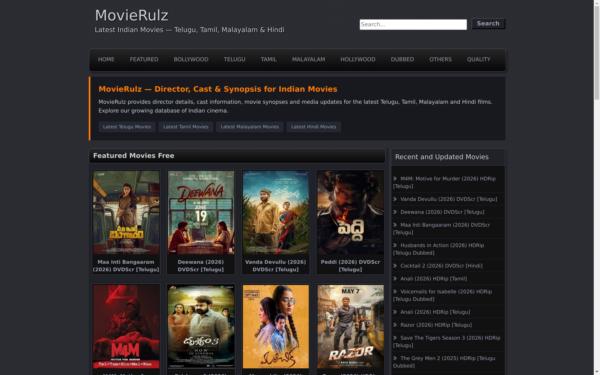This screenshot has width=600, height=375.
Task: Open Latest Malayalam Movies tag
Action: point(249,127)
